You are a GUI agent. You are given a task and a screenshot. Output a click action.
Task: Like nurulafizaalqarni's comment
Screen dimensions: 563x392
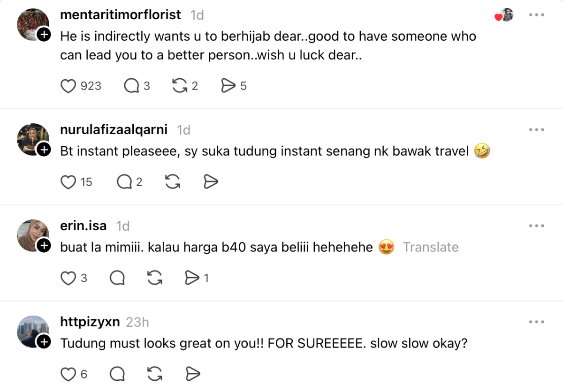click(68, 182)
